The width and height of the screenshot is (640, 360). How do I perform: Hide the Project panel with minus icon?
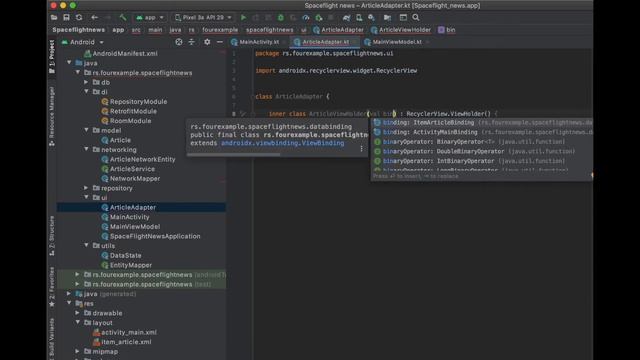(220, 42)
